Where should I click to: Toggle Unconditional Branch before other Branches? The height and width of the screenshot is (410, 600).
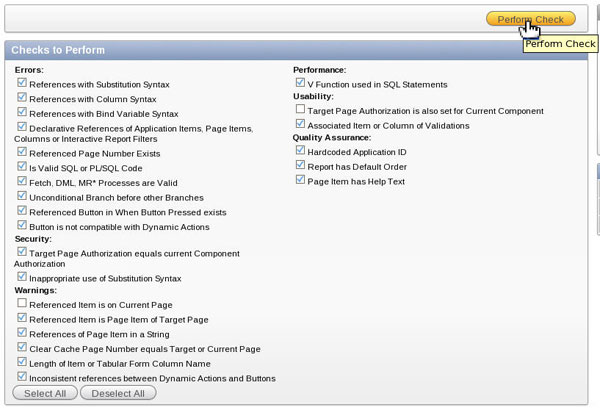[x=22, y=197]
